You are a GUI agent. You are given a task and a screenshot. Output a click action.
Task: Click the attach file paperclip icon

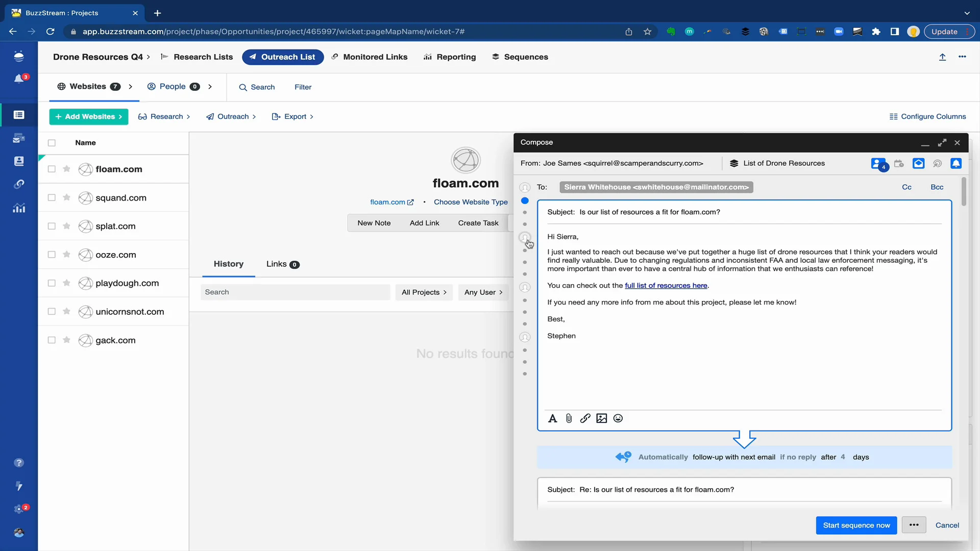[x=569, y=418]
